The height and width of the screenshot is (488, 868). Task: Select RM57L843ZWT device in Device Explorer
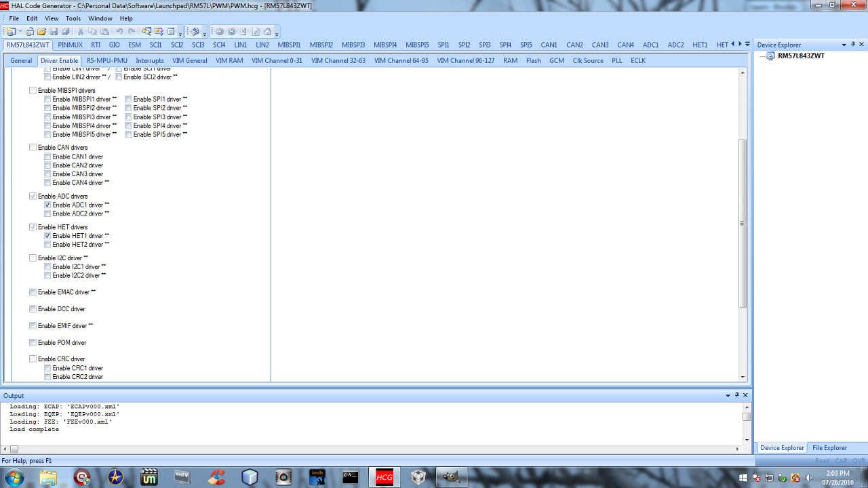[801, 56]
